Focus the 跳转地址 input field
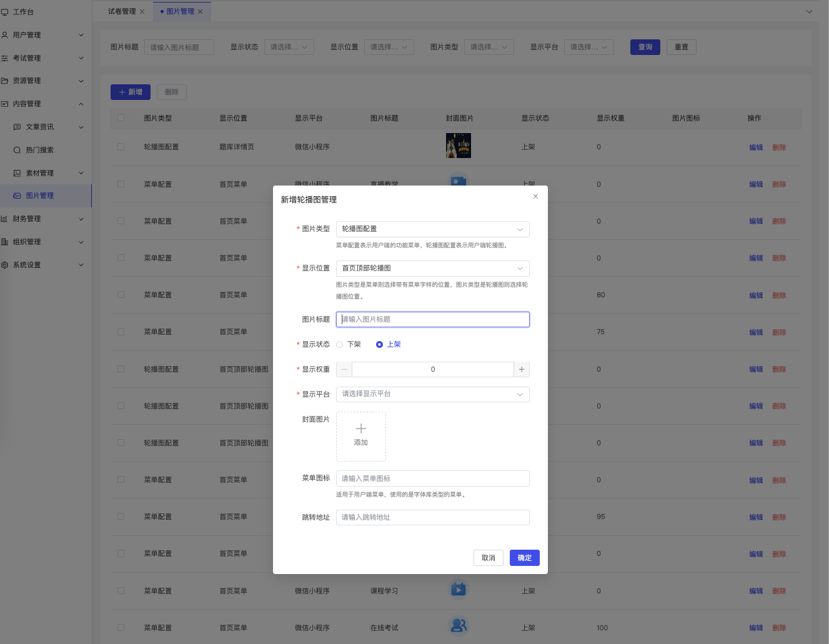The height and width of the screenshot is (644, 829). 432,517
